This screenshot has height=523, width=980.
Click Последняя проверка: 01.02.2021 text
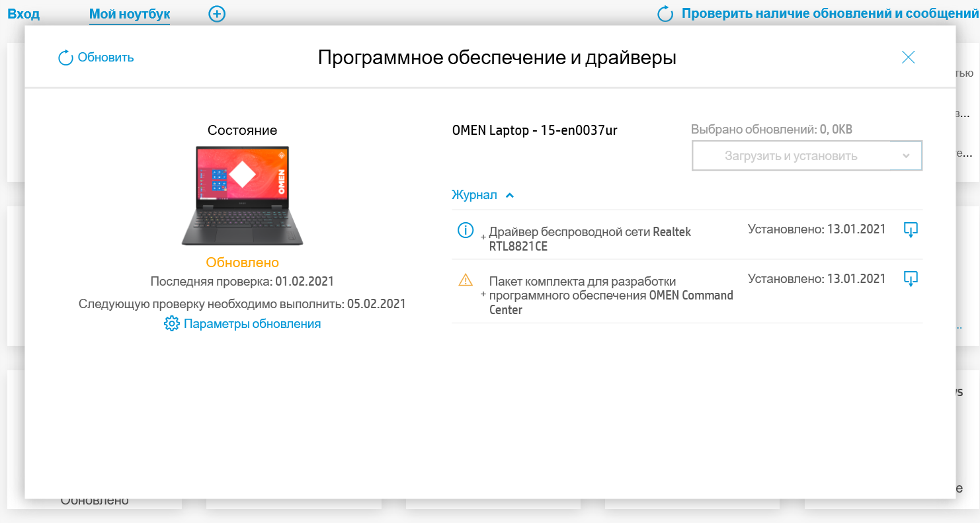(x=243, y=282)
